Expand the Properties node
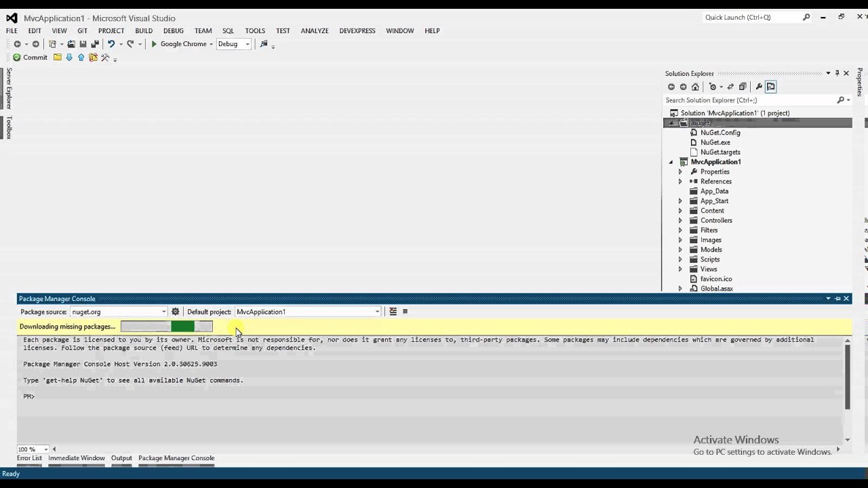Image resolution: width=868 pixels, height=488 pixels. click(x=680, y=172)
